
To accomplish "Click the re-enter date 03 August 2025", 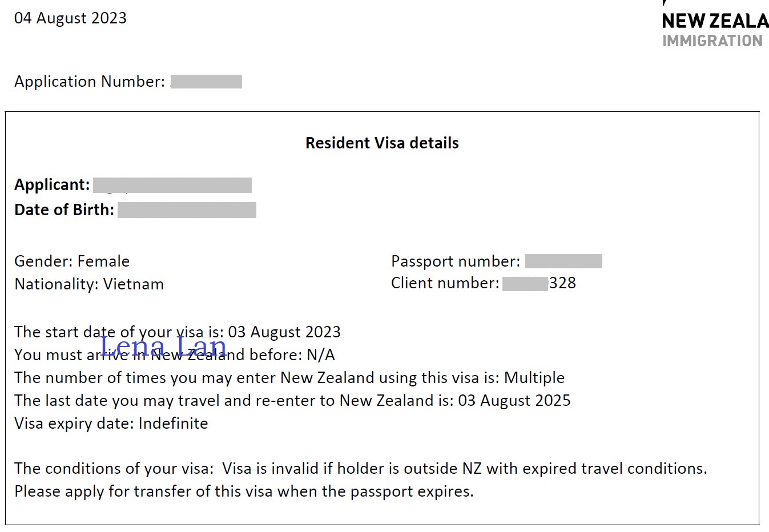I will click(x=514, y=401).
